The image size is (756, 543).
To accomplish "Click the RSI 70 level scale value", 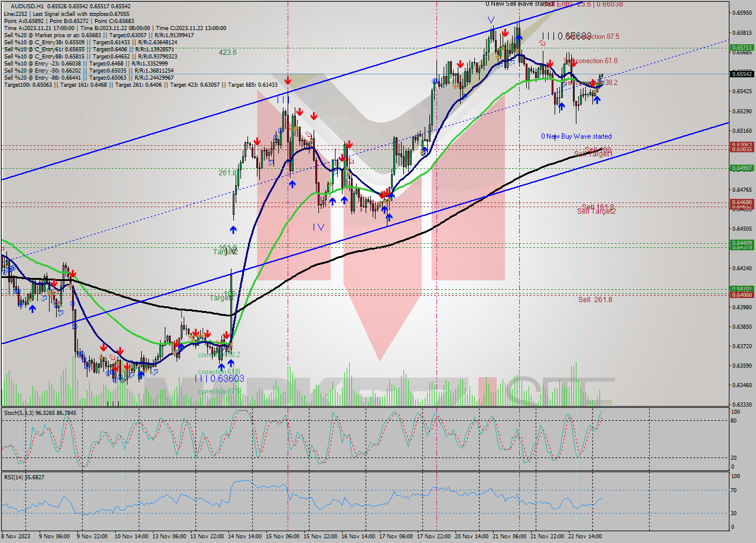I will coord(733,490).
